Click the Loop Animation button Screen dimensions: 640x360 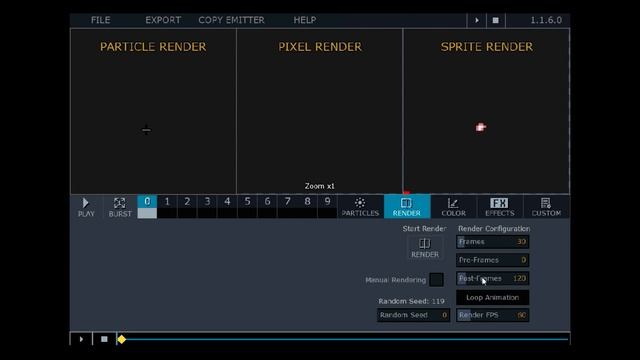pyautogui.click(x=493, y=298)
